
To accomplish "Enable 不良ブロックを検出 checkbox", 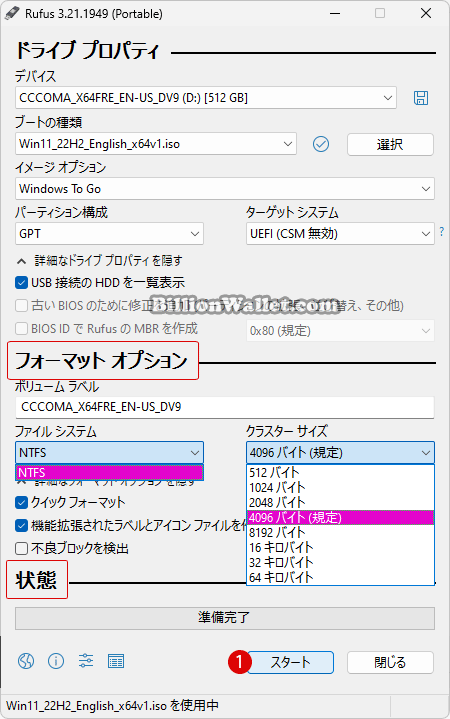I will pyautogui.click(x=21, y=548).
